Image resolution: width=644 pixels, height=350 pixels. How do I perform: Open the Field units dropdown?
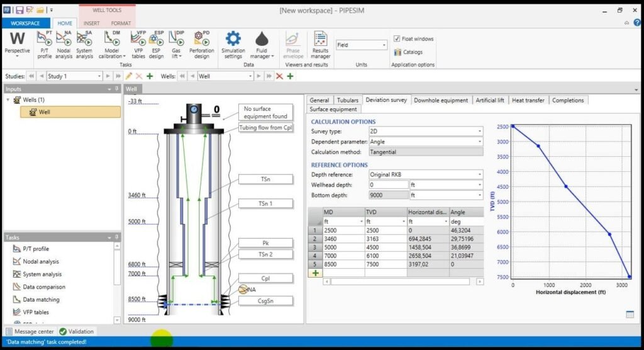[362, 45]
